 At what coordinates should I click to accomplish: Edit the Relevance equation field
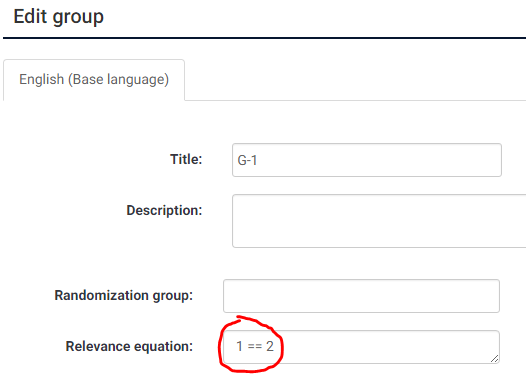[x=361, y=347]
